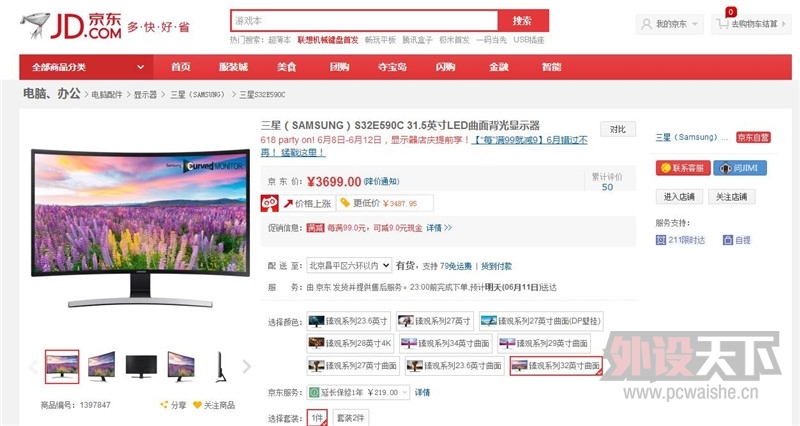Image resolution: width=800 pixels, height=426 pixels.
Task: Select 臻观系列23.6英寸曲面 option
Action: [455, 366]
